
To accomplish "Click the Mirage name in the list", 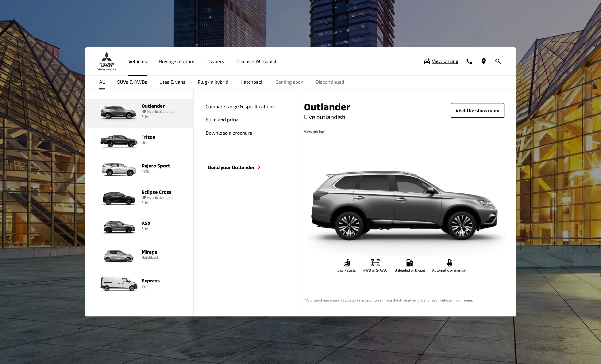I will point(149,252).
